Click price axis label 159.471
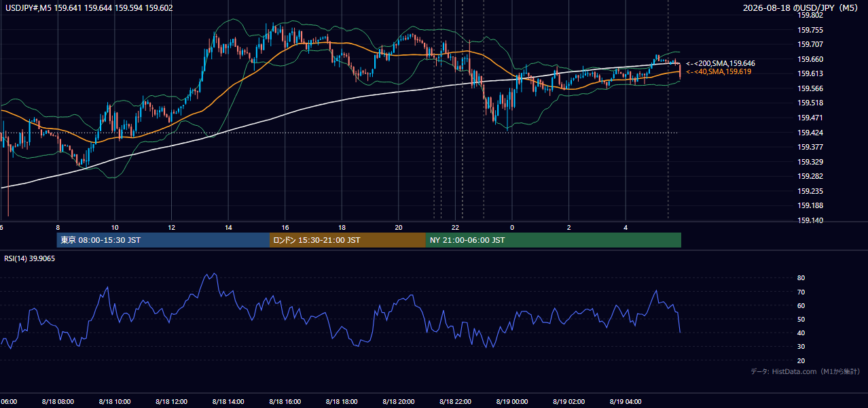The height and width of the screenshot is (408, 868). [810, 118]
